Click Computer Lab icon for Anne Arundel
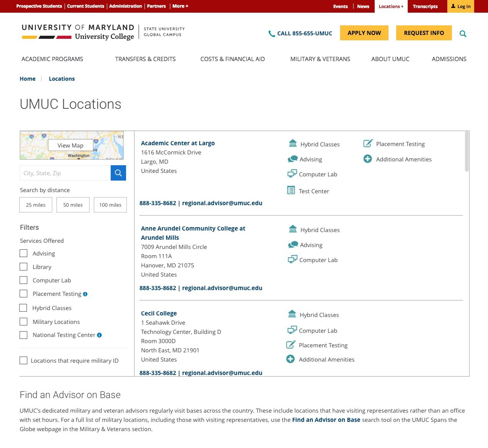Image resolution: width=488 pixels, height=448 pixels. (x=292, y=259)
